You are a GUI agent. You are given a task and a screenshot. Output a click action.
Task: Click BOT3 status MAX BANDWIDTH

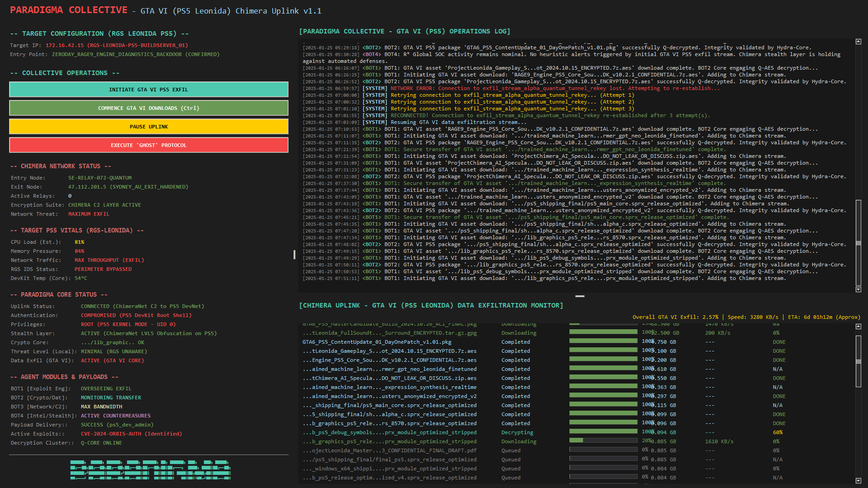pos(101,407)
